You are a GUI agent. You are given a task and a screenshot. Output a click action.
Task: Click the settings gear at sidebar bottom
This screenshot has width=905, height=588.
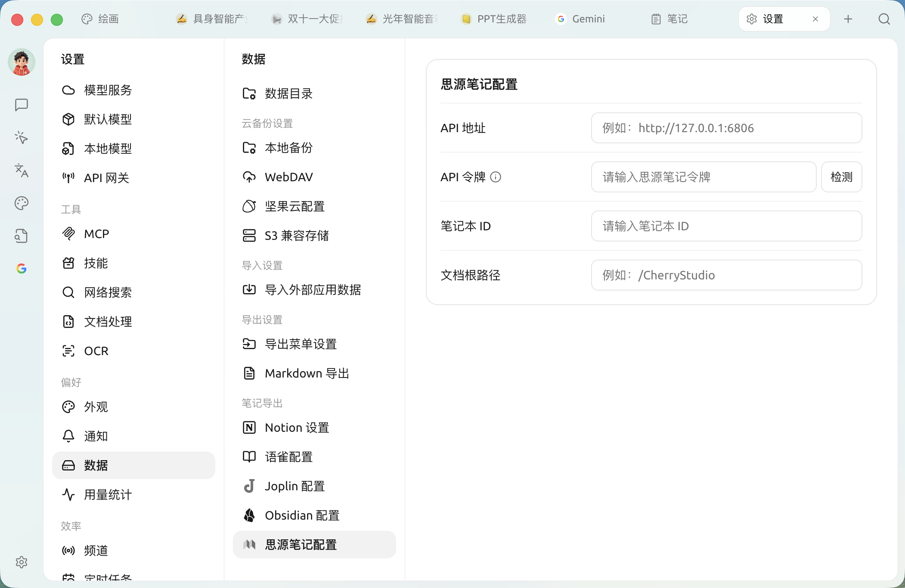21,562
